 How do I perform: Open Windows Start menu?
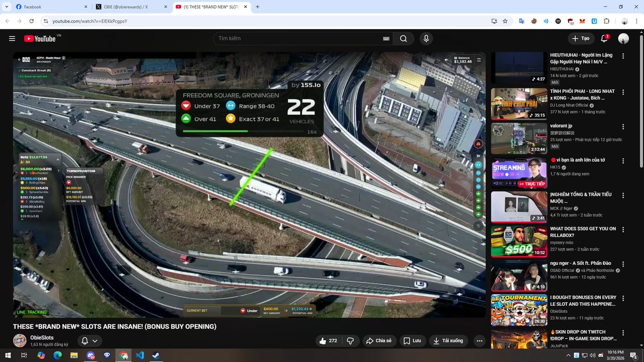[8, 356]
